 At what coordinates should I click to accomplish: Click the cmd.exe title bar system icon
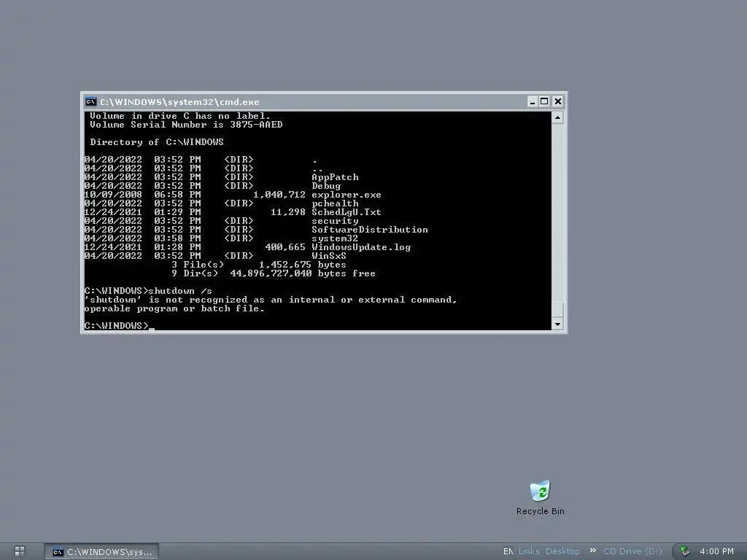point(90,101)
